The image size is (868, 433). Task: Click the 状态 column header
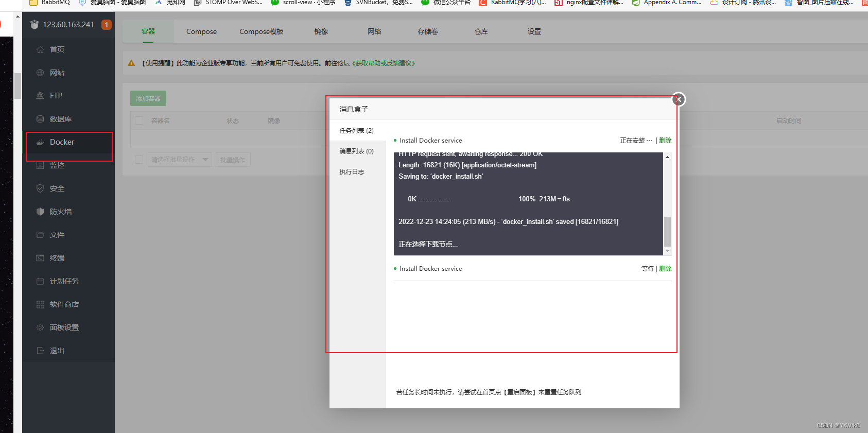233,121
